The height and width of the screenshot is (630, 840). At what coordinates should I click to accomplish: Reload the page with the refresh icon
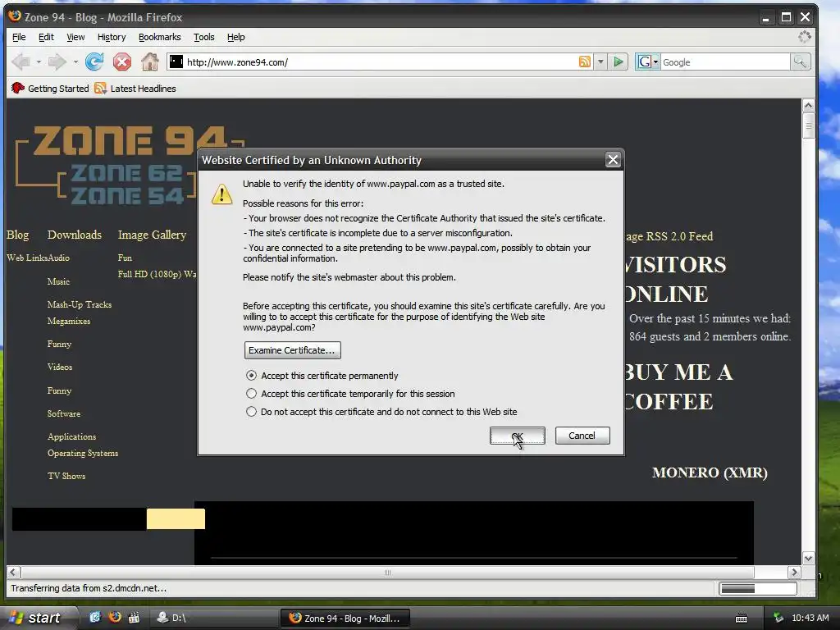[94, 62]
